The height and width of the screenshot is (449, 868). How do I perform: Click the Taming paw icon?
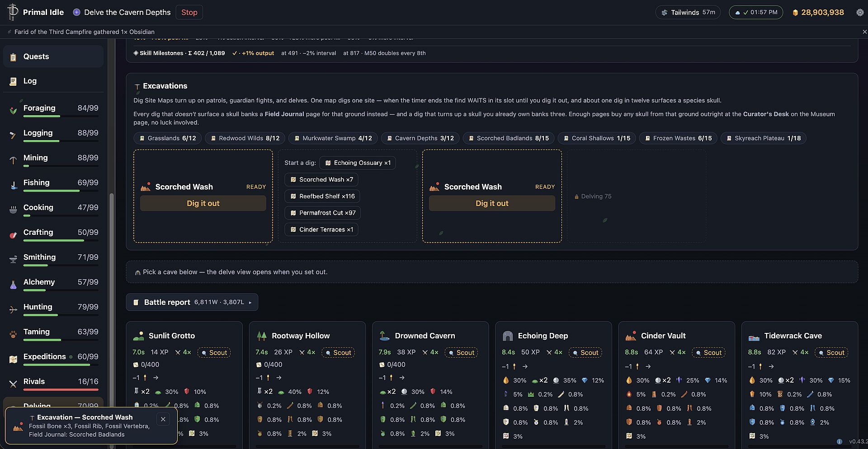click(x=13, y=334)
